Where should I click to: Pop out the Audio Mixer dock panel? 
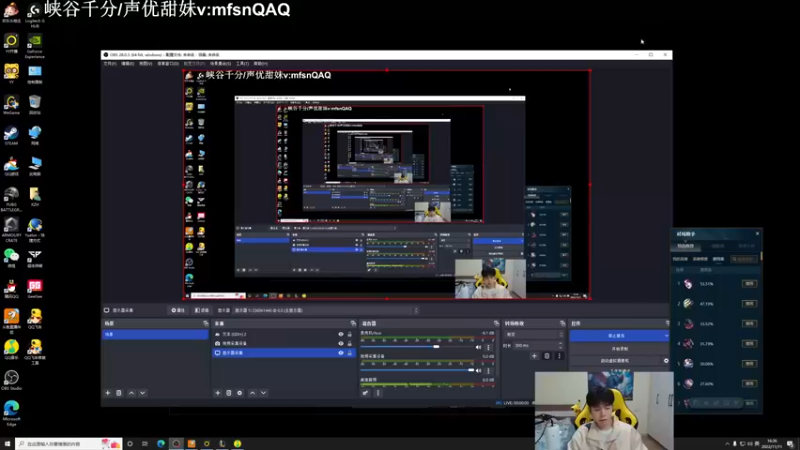(x=496, y=323)
